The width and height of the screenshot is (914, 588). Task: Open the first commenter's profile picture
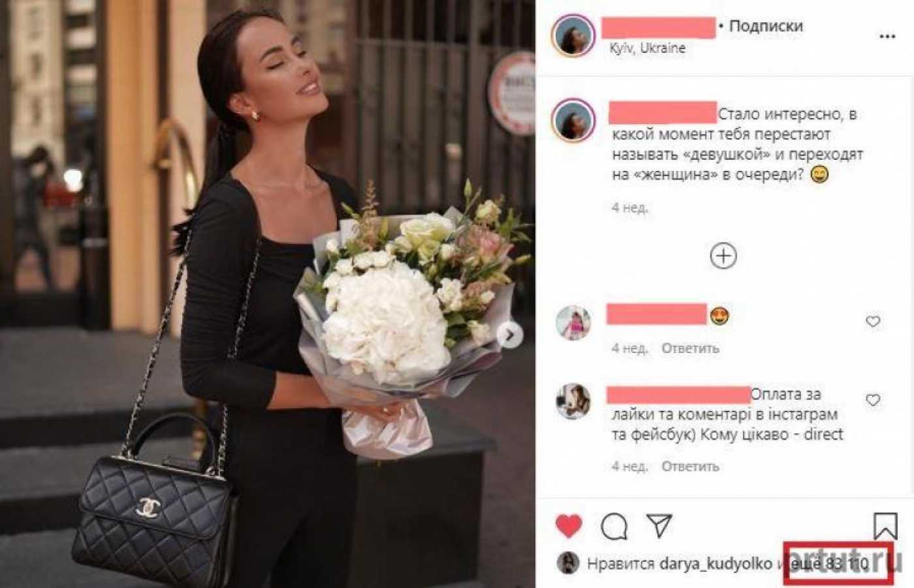click(x=573, y=322)
